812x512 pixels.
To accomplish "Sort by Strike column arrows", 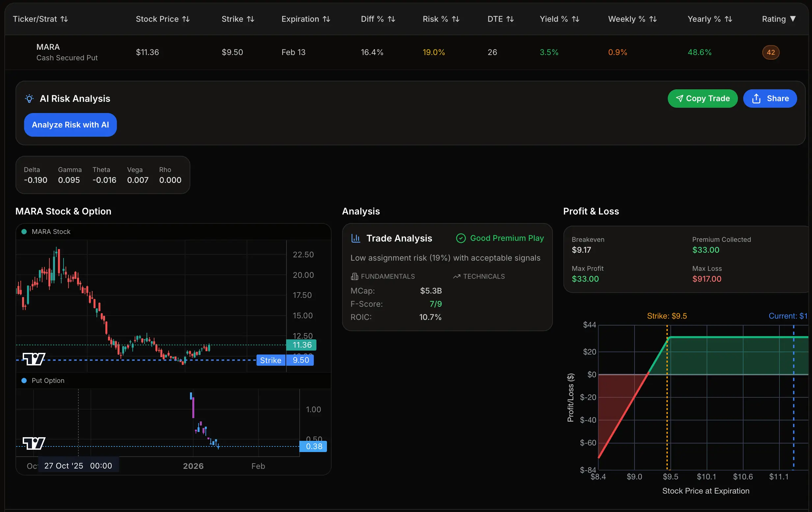I will coord(250,19).
